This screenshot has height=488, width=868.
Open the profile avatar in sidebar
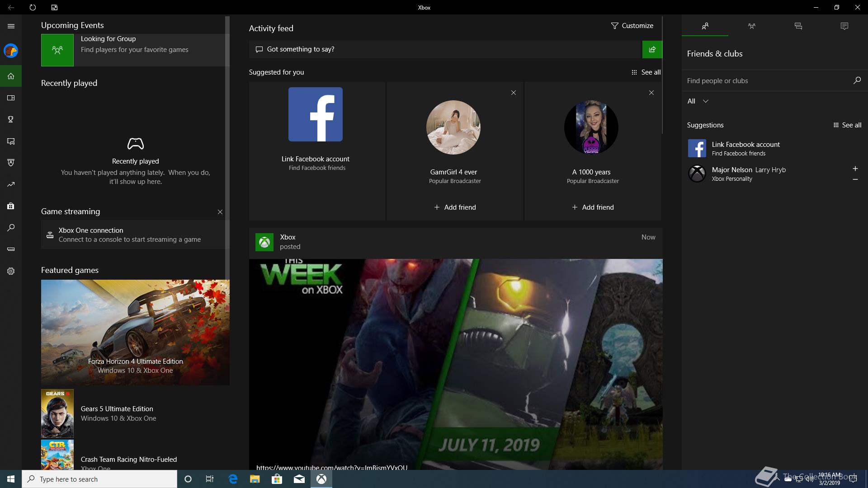[11, 51]
